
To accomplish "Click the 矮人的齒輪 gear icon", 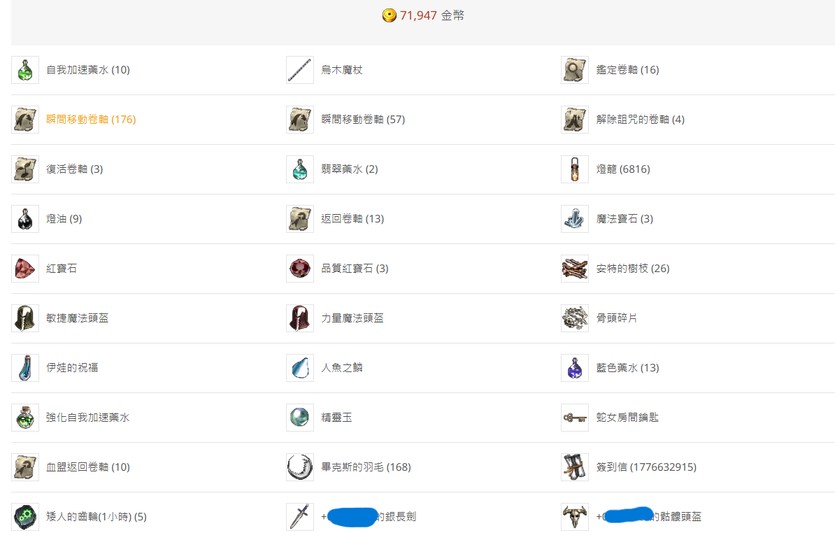I will click(x=25, y=517).
